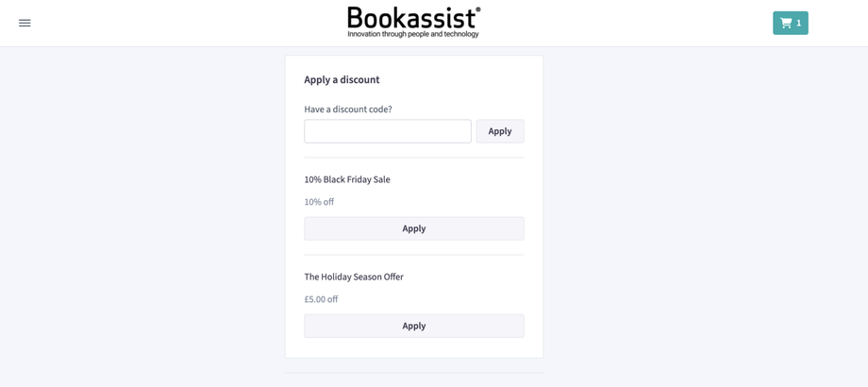The width and height of the screenshot is (868, 387).
Task: Click the "£5.00 off" discount amount text
Action: coord(321,299)
